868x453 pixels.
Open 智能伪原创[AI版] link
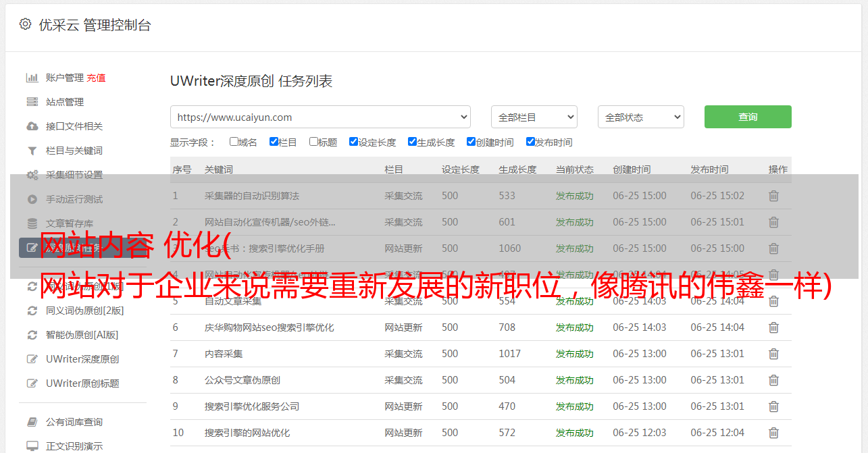tap(82, 335)
